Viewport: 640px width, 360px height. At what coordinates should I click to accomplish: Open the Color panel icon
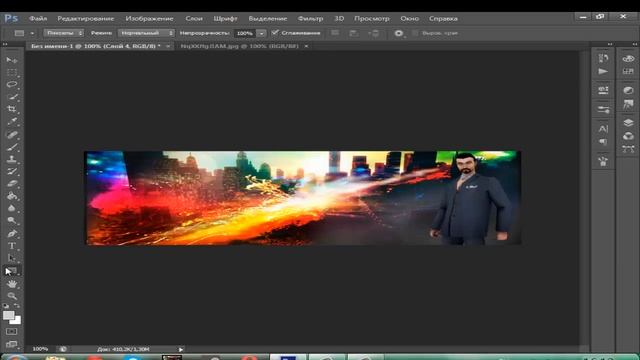[x=628, y=58]
